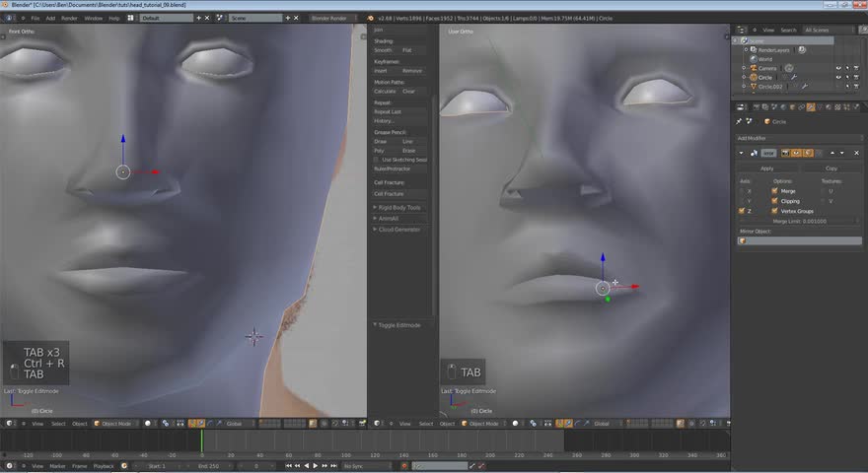The width and height of the screenshot is (868, 473).
Task: Collapse the Mirror modifier panel
Action: point(741,153)
